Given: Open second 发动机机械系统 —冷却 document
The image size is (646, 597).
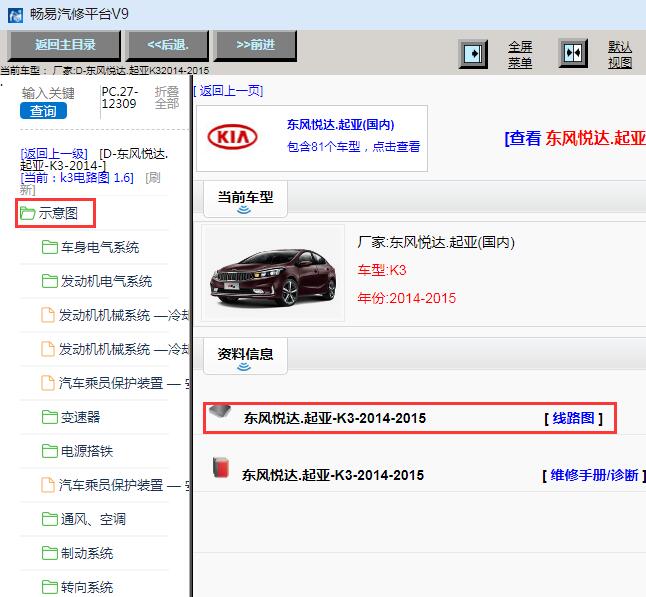Looking at the screenshot, I should [x=124, y=349].
